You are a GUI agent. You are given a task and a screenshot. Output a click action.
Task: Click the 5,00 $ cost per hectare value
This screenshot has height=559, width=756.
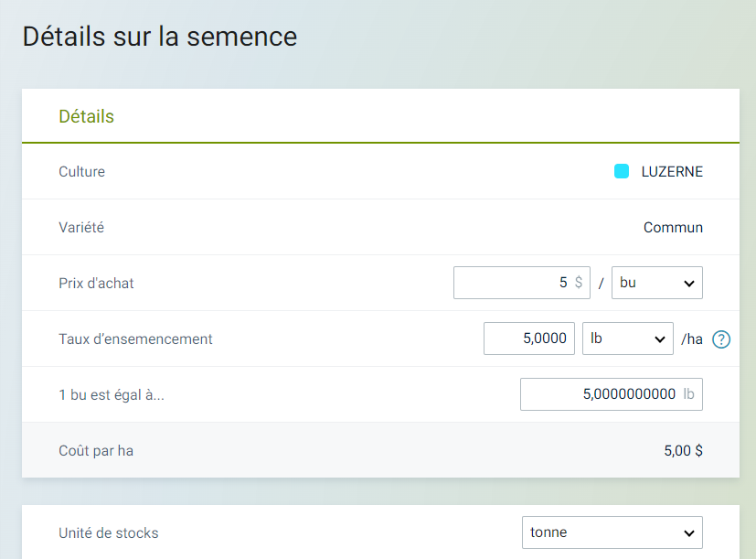(683, 450)
